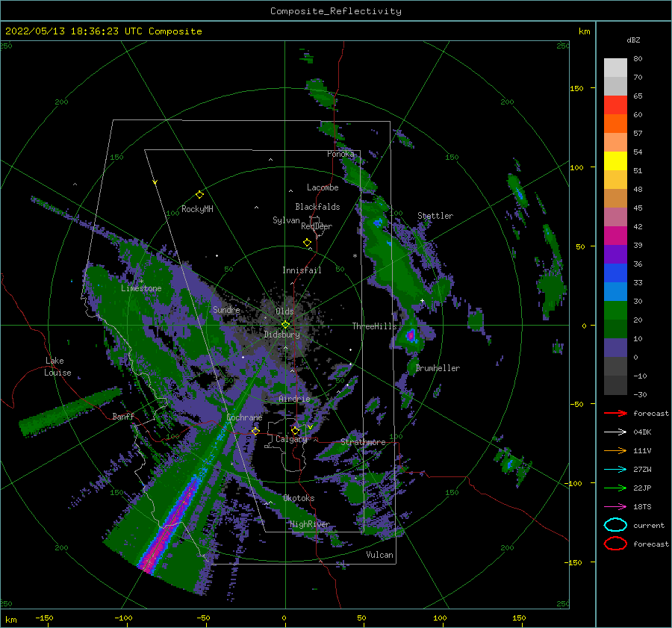Viewport: 672px width, 628px height.
Task: Click the dBZ legend heading
Action: (633, 40)
